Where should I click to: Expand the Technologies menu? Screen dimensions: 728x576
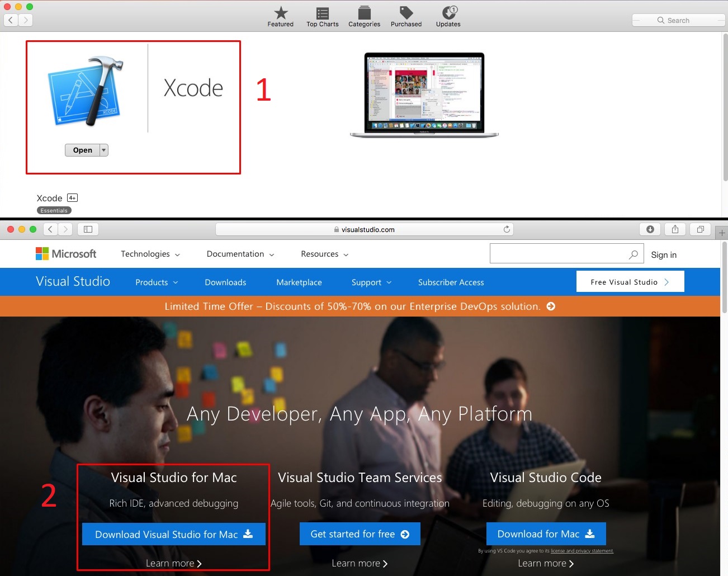(150, 254)
